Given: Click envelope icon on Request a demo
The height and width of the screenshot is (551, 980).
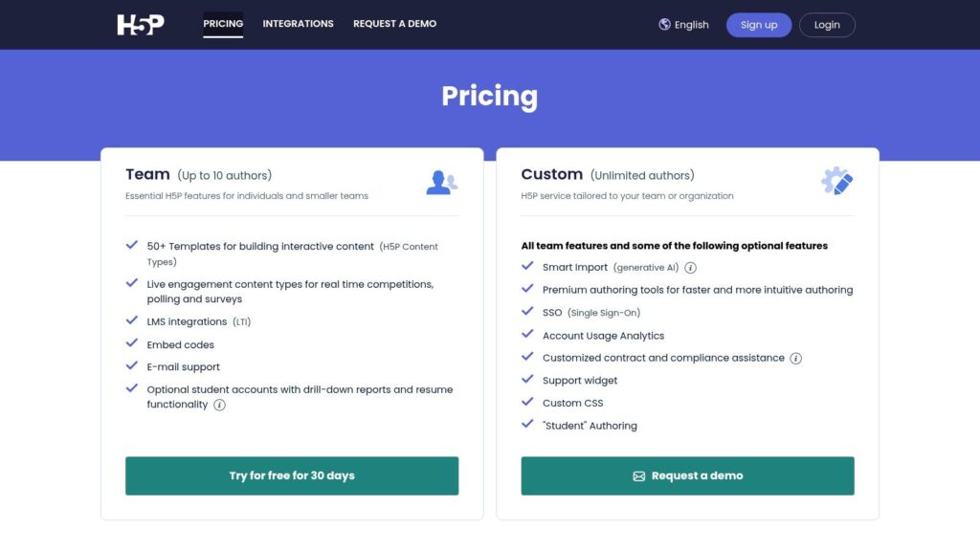Looking at the screenshot, I should point(638,476).
